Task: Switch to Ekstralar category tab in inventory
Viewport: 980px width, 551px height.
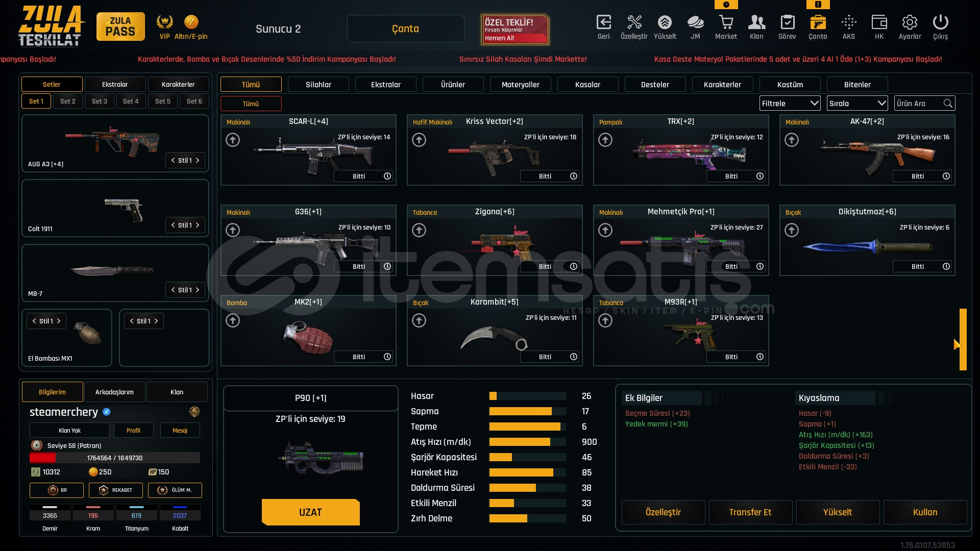Action: coord(386,85)
